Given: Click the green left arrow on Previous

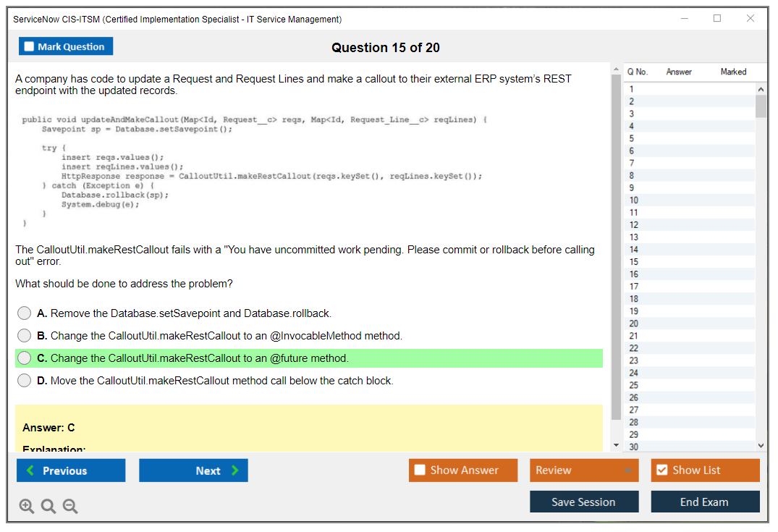Looking at the screenshot, I should coord(30,470).
